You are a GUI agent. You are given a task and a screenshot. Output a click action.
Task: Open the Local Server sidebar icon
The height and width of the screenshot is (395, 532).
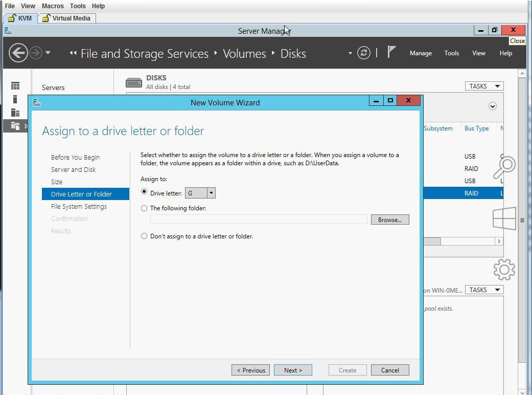click(x=15, y=99)
